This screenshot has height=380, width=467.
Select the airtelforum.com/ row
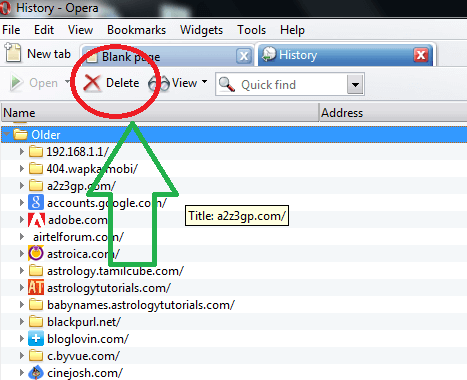coord(234,237)
